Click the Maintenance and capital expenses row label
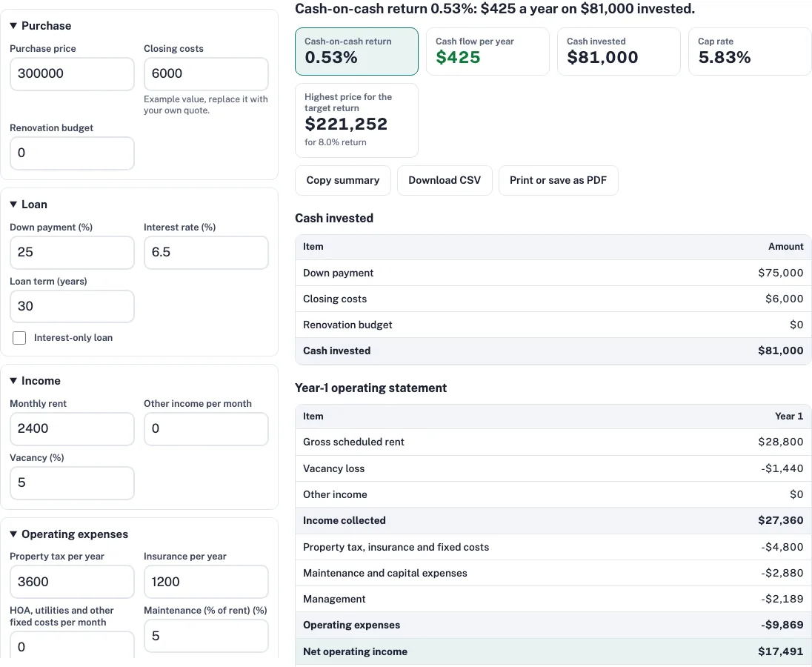The image size is (812, 667). [x=385, y=574]
